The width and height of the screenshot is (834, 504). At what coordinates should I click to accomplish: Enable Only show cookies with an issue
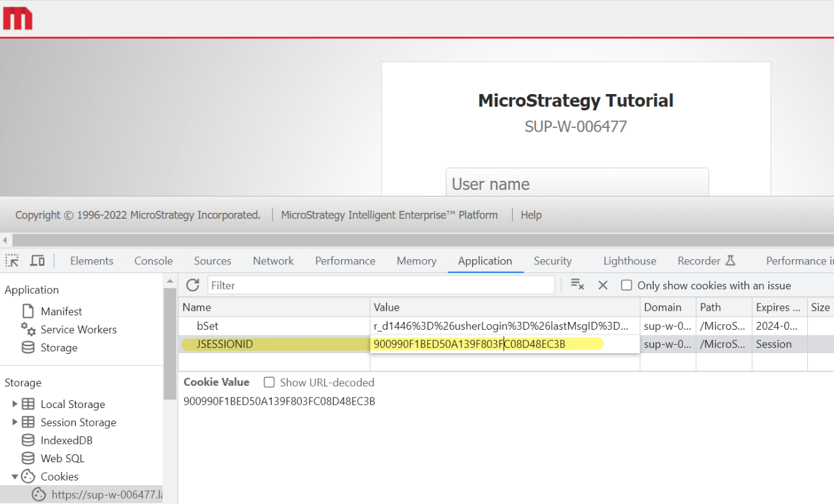coord(626,285)
